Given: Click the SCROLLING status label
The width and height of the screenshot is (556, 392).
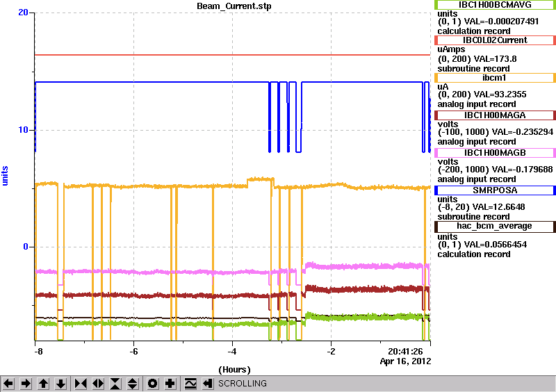Looking at the screenshot, I should [243, 384].
